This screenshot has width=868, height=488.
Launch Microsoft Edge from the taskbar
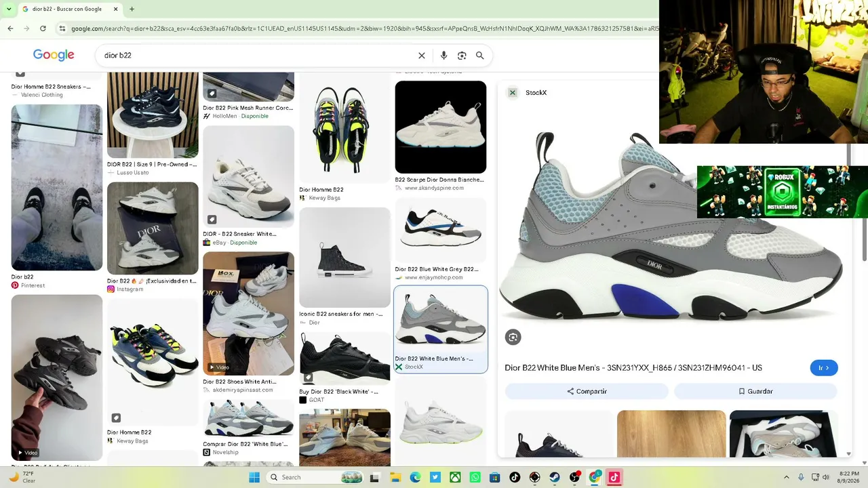415,477
